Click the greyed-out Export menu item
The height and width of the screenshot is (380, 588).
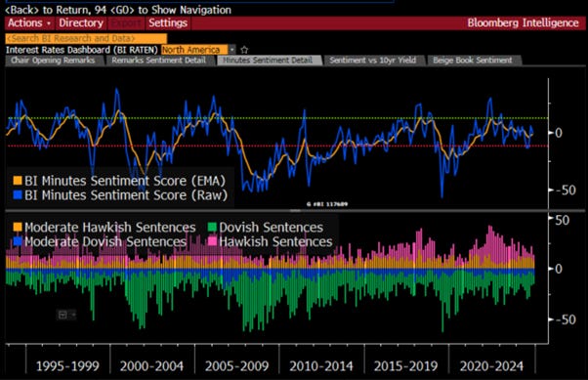[x=126, y=22]
